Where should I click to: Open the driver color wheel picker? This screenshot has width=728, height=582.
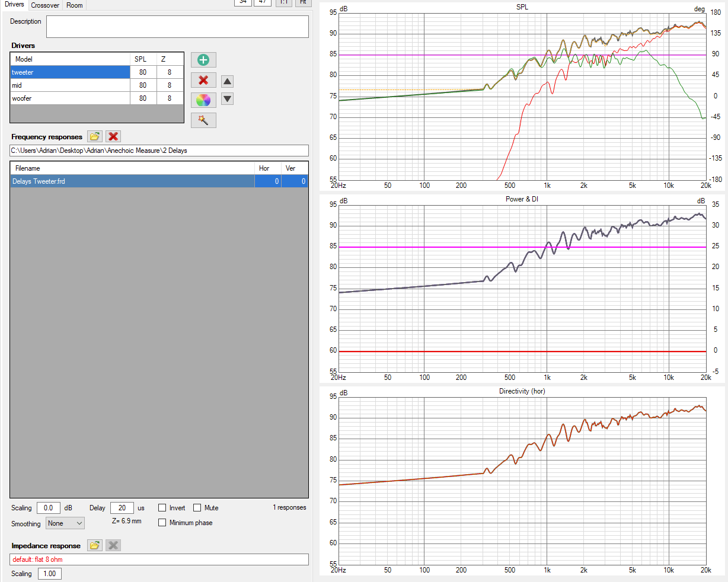pyautogui.click(x=203, y=100)
